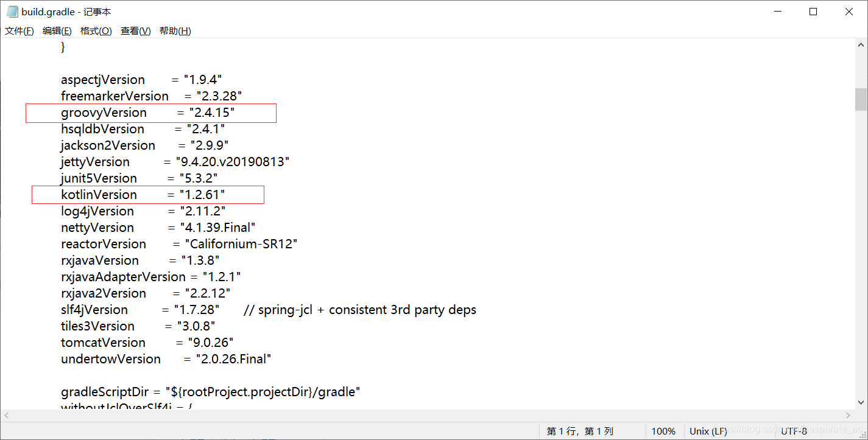Click the jettyVersion line
This screenshot has height=440, width=868.
pyautogui.click(x=175, y=162)
